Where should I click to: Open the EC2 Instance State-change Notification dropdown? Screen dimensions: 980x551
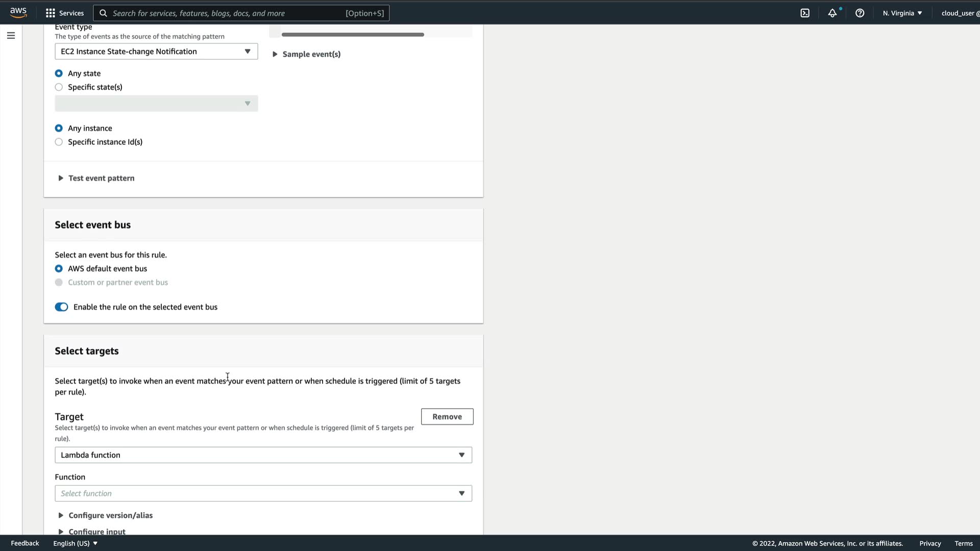tap(156, 52)
